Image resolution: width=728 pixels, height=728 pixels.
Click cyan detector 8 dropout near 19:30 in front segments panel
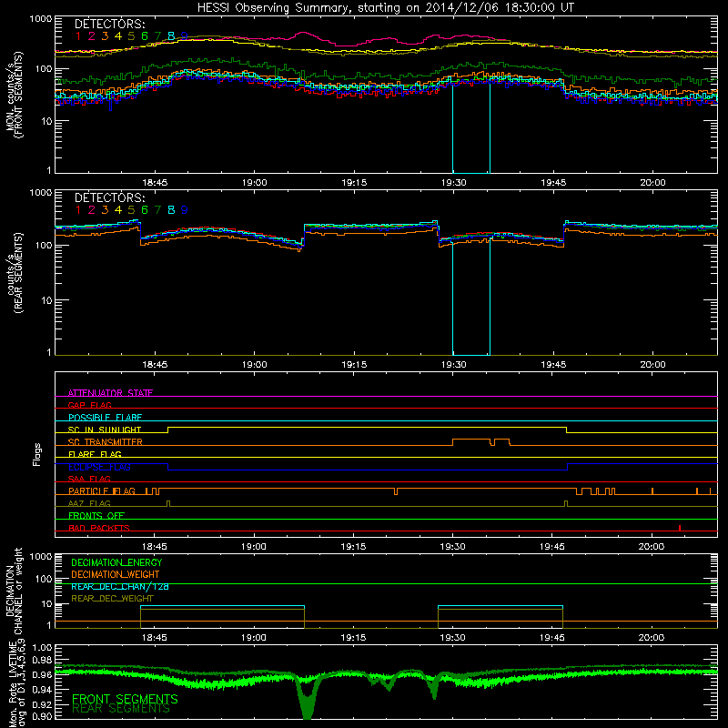pos(471,127)
